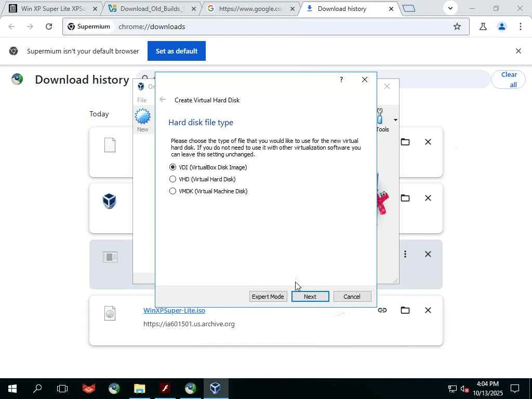Viewport: 532px width, 399px height.
Task: Cancel the Create Virtual Hard Disk wizard
Action: click(x=352, y=297)
